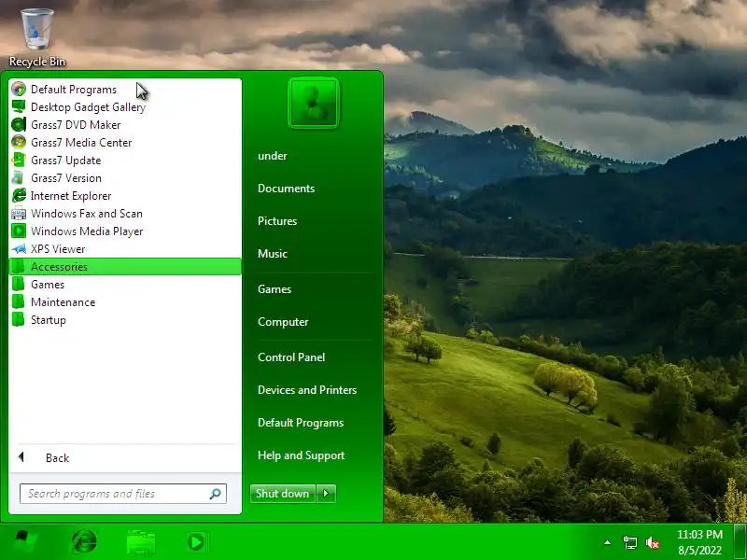The width and height of the screenshot is (747, 560).
Task: Click the Grass7 Update icon
Action: (19, 160)
